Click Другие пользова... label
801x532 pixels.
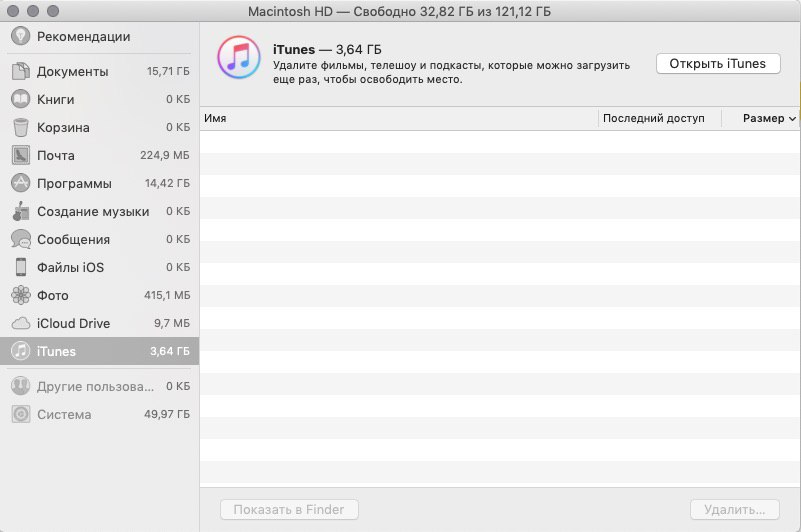(x=95, y=386)
